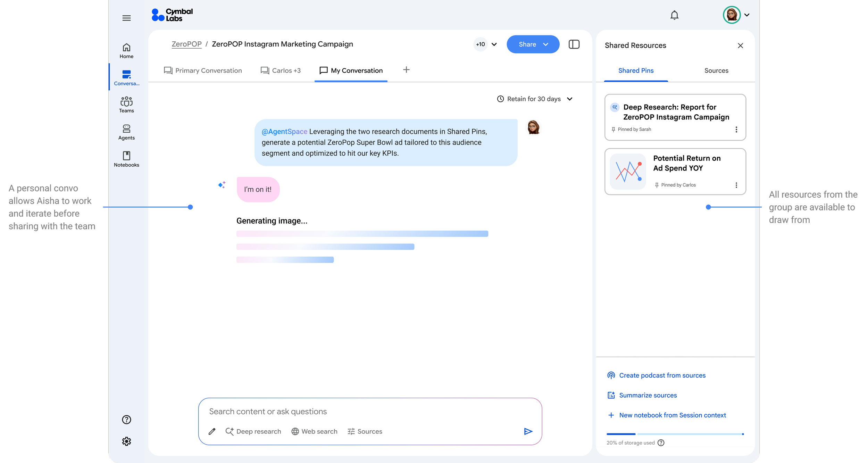Close the Shared Resources panel

point(740,46)
